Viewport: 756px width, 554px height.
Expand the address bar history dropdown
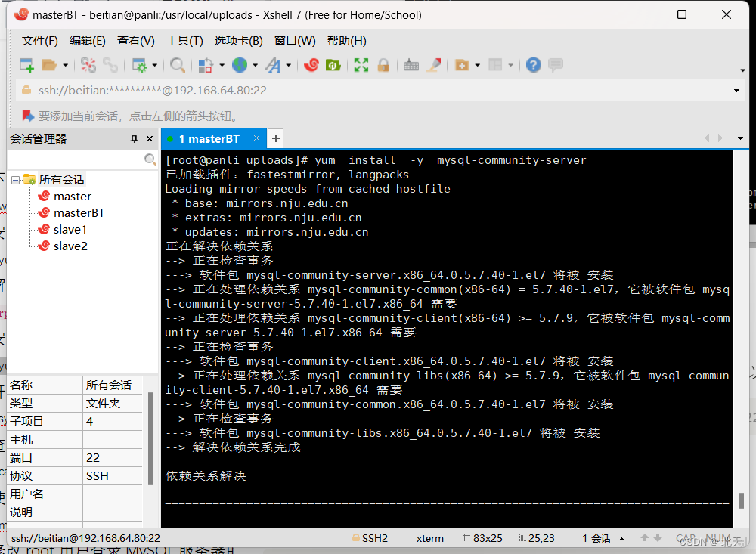pyautogui.click(x=736, y=91)
